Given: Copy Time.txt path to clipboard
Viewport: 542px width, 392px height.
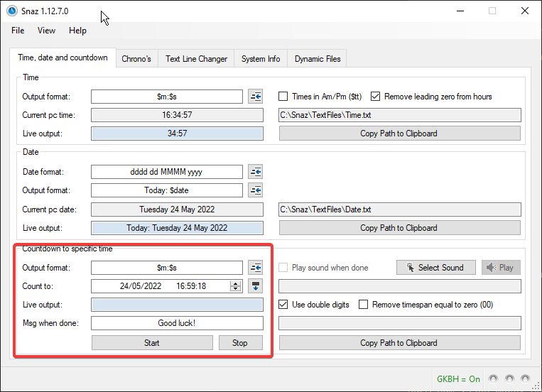Looking at the screenshot, I should point(399,134).
